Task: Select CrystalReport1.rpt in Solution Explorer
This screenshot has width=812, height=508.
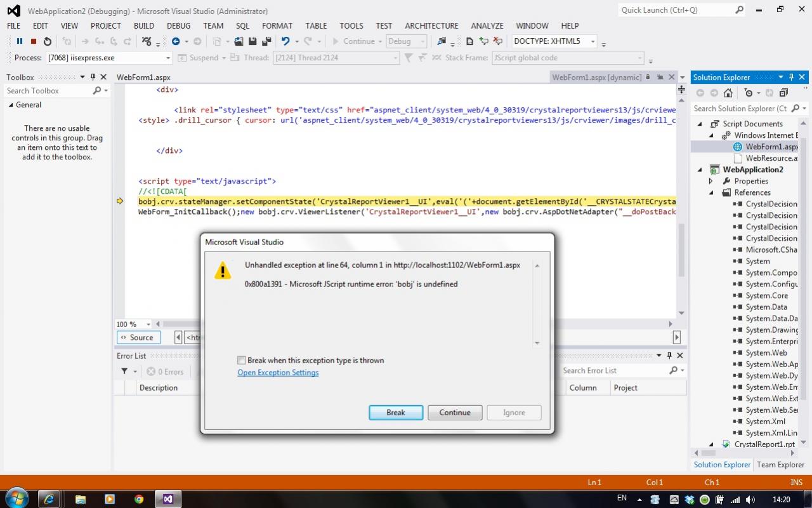Action: pyautogui.click(x=764, y=444)
